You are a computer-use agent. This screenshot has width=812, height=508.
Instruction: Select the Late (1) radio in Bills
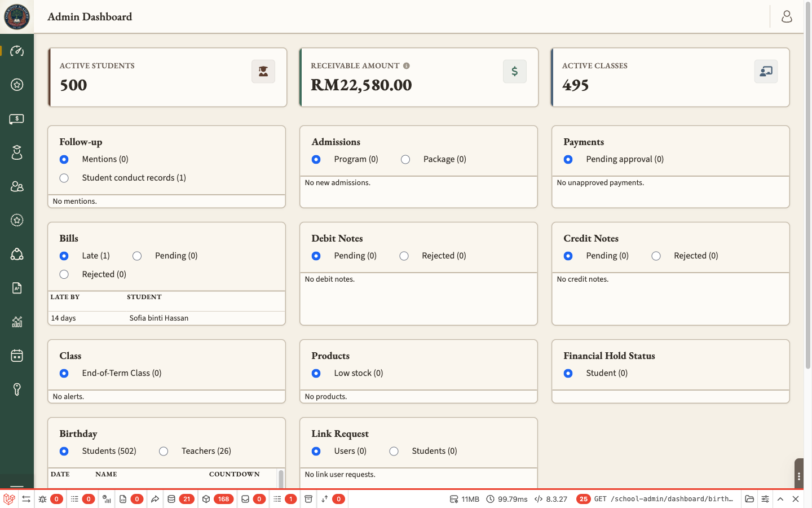(64, 256)
